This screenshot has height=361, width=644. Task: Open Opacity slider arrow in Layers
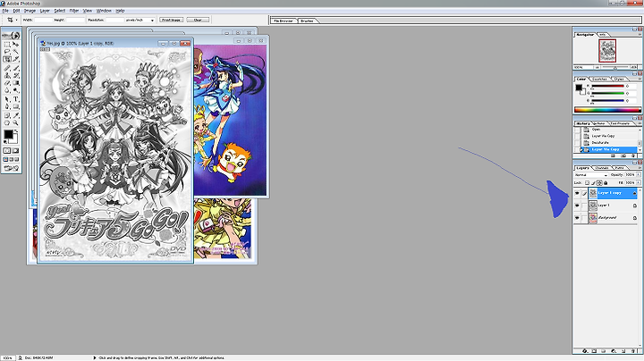click(639, 175)
